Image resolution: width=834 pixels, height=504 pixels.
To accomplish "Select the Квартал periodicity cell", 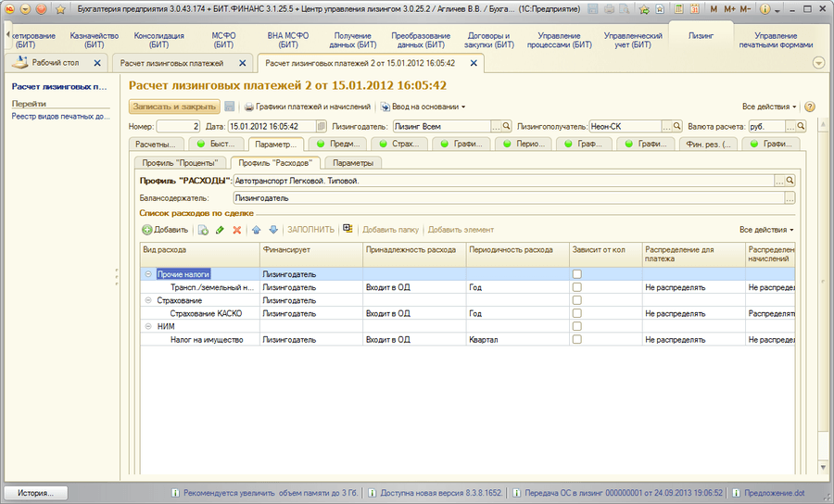I will pos(517,339).
